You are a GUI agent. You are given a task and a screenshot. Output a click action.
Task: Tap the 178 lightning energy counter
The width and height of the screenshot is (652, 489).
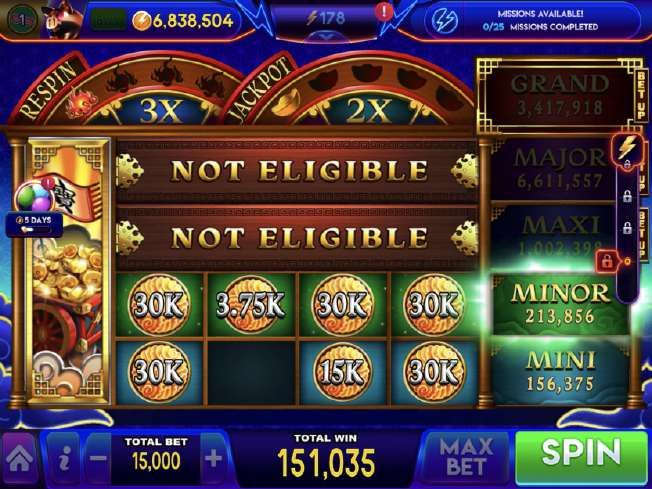(x=326, y=19)
